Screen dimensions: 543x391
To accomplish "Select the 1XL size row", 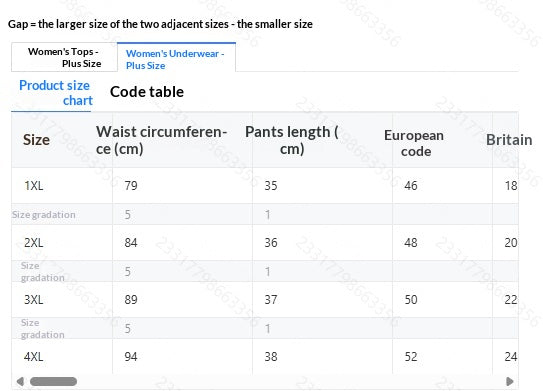I will click(265, 186).
